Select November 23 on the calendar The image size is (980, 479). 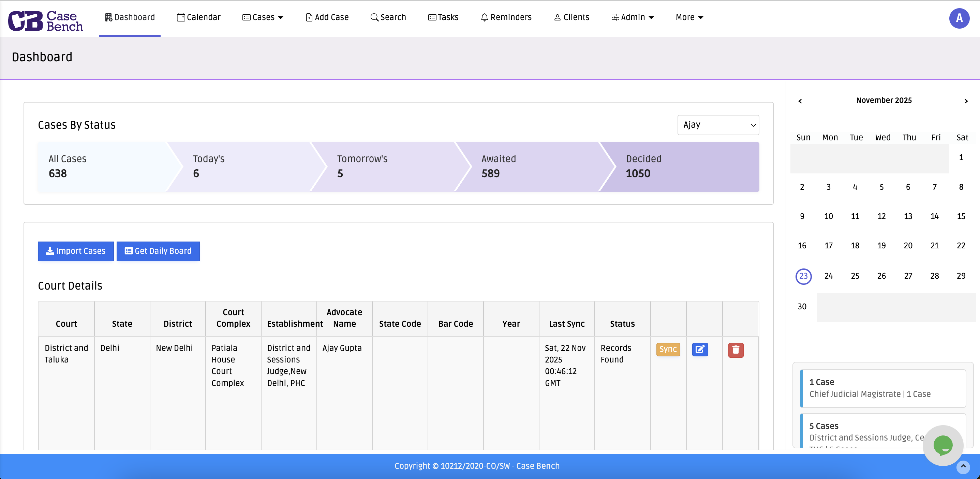(x=803, y=276)
